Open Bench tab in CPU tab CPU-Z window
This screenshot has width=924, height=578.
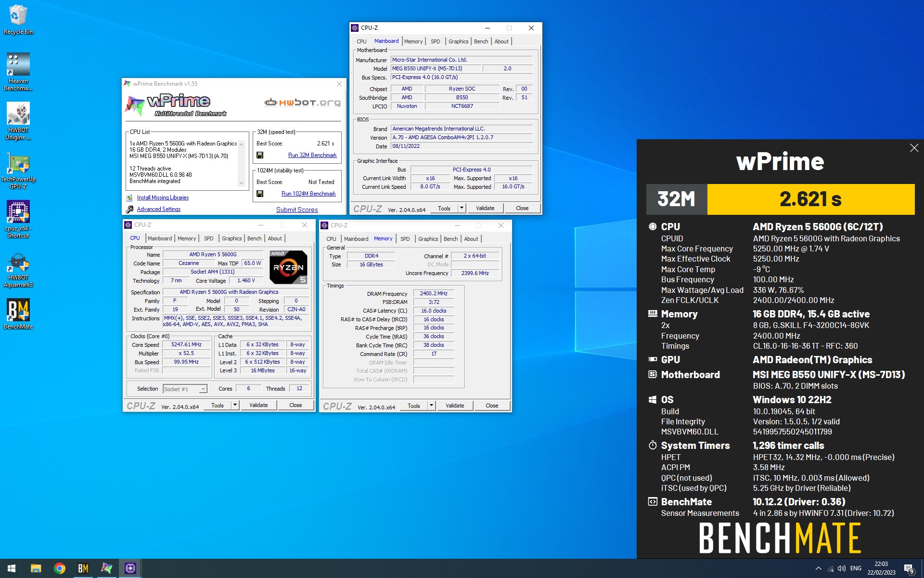coord(254,238)
